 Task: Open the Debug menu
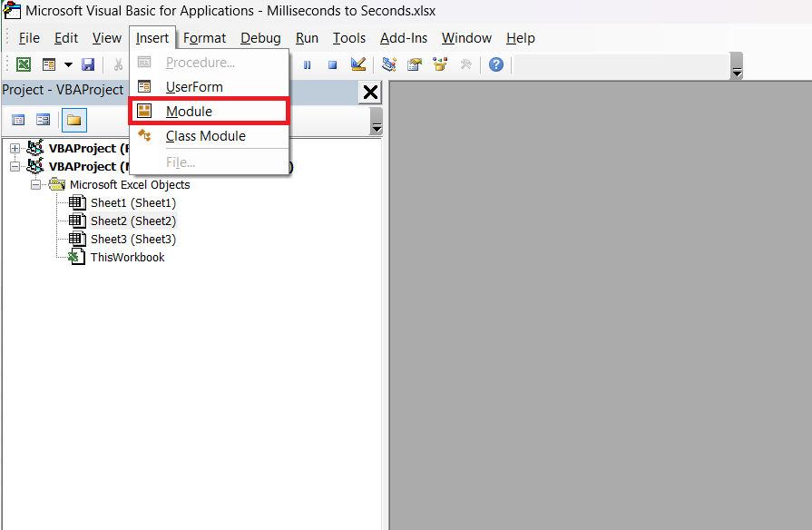click(260, 38)
